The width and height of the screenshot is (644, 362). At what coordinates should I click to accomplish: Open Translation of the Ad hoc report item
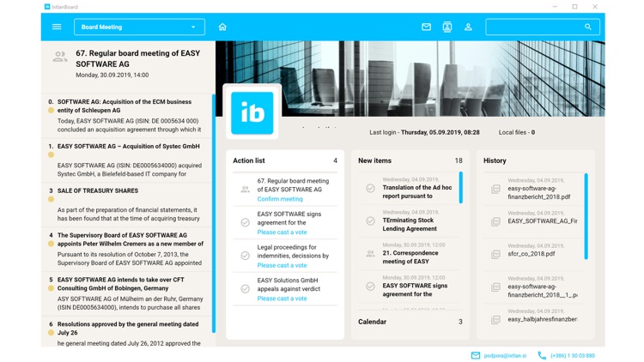click(407, 188)
